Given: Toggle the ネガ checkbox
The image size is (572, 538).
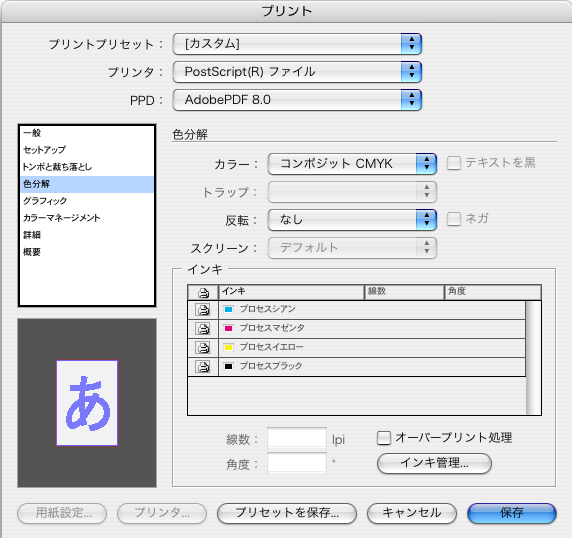Looking at the screenshot, I should click(454, 219).
